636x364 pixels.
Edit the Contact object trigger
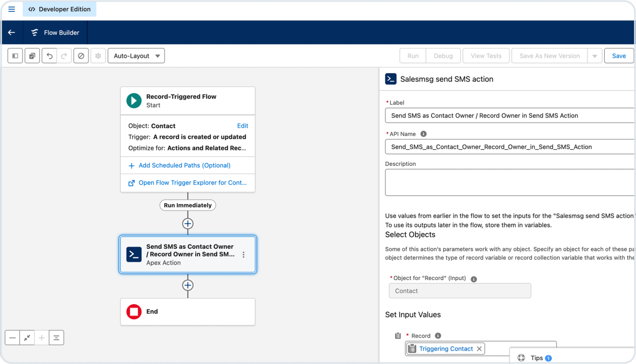click(x=243, y=125)
